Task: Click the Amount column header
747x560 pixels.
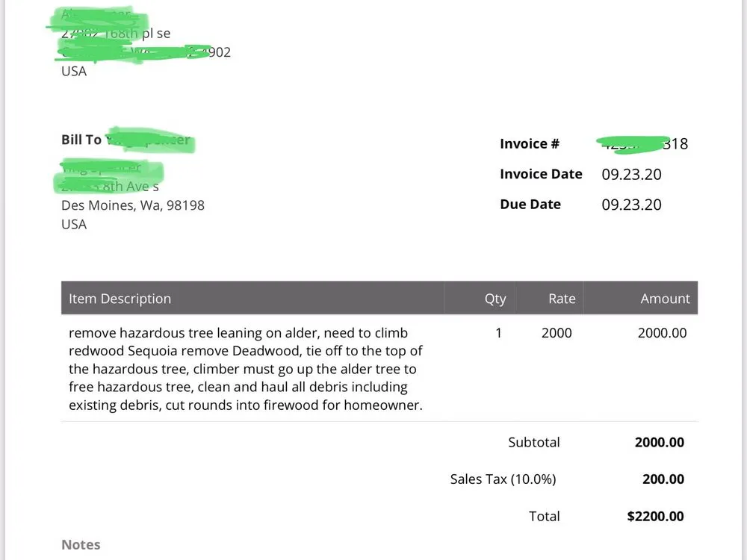Action: (x=665, y=299)
